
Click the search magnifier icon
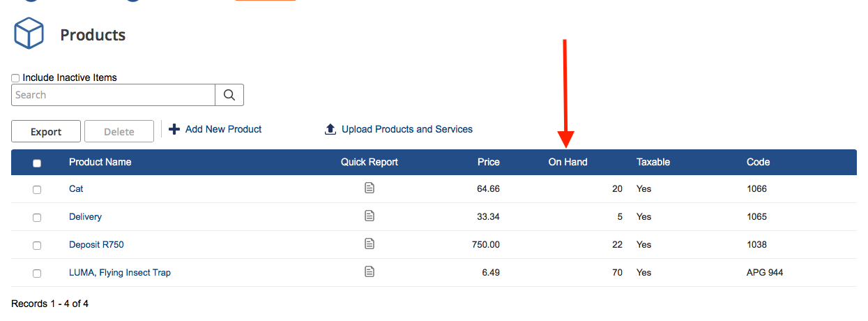pos(229,95)
